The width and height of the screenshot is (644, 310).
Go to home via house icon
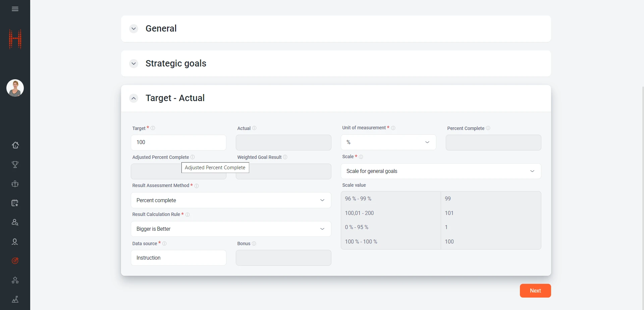pyautogui.click(x=15, y=145)
